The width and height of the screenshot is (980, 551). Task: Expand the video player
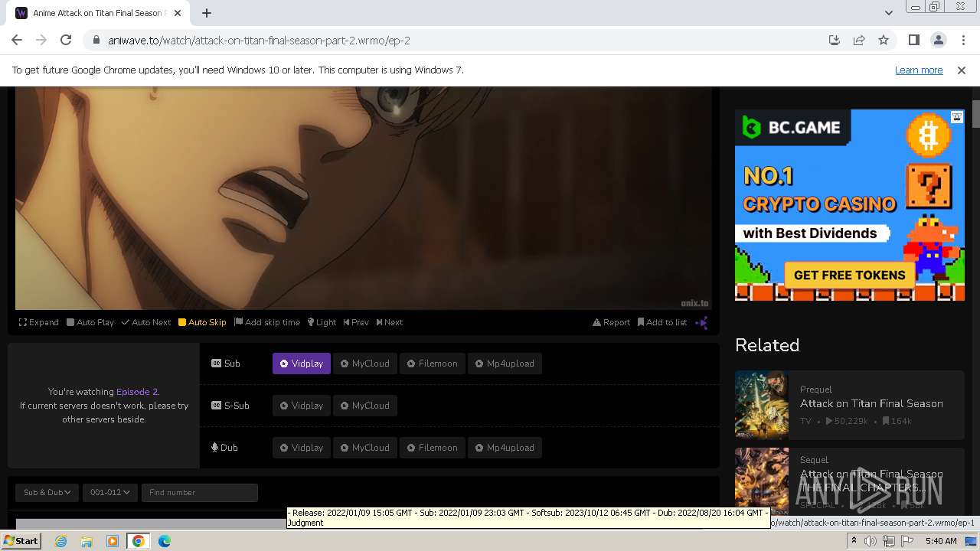(38, 322)
